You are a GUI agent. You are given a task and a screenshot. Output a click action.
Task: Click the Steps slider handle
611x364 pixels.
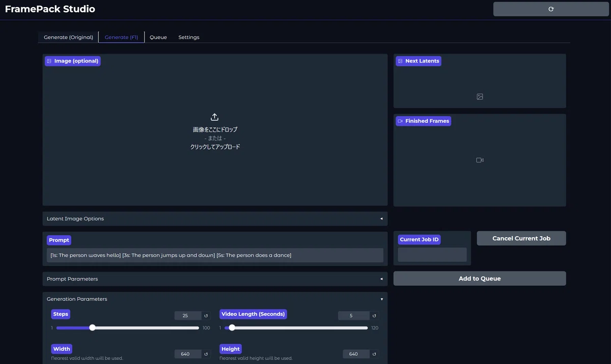(x=92, y=327)
